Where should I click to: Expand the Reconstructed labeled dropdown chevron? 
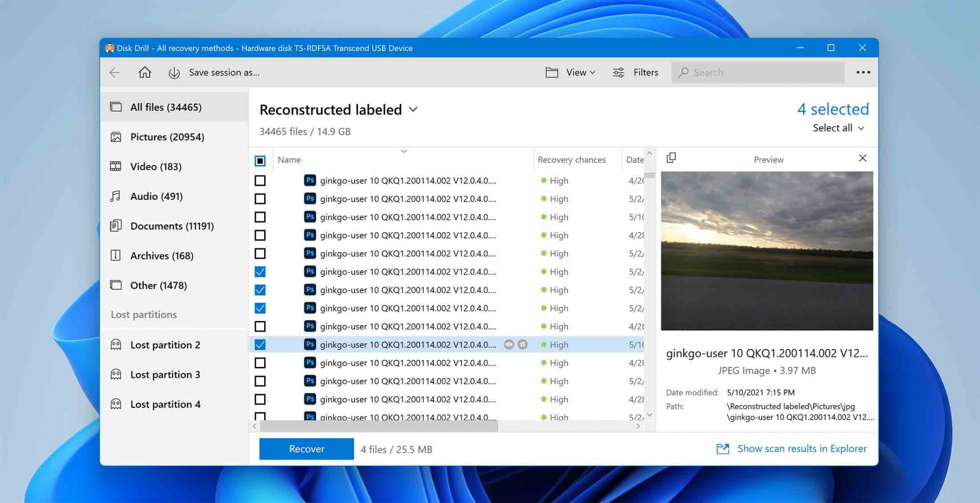[413, 109]
